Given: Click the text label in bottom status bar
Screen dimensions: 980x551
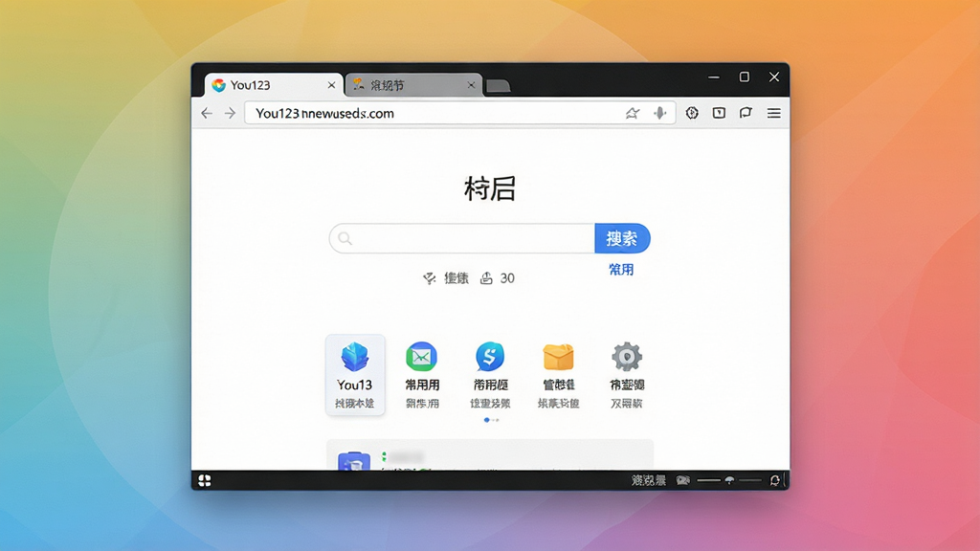Looking at the screenshot, I should (649, 480).
